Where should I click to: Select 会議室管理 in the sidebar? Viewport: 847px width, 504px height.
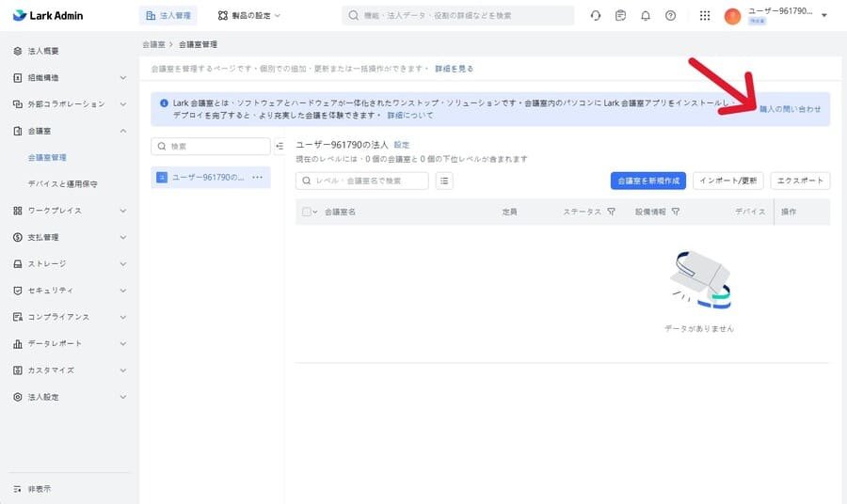point(48,158)
